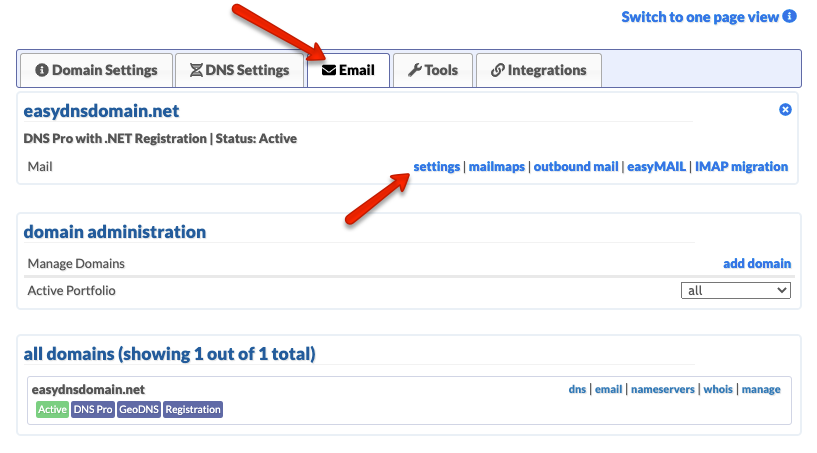Open the Tools tab
817x453 pixels.
click(x=433, y=70)
